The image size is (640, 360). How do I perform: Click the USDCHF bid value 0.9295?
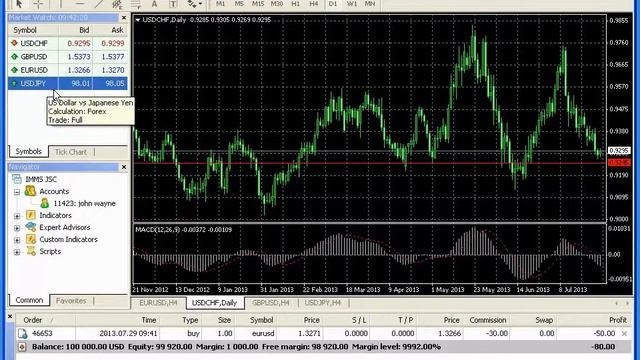coord(79,43)
